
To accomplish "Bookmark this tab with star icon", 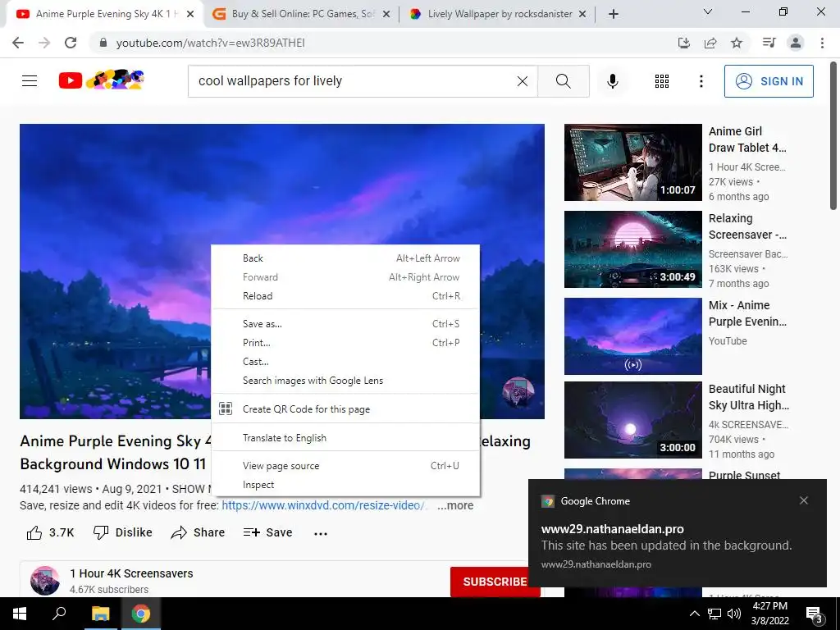I will [737, 43].
